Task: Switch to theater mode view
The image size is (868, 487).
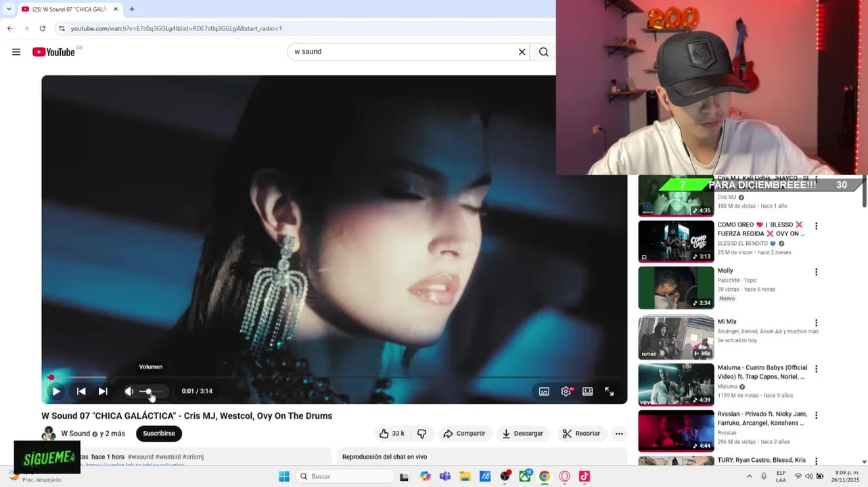Action: 588,391
